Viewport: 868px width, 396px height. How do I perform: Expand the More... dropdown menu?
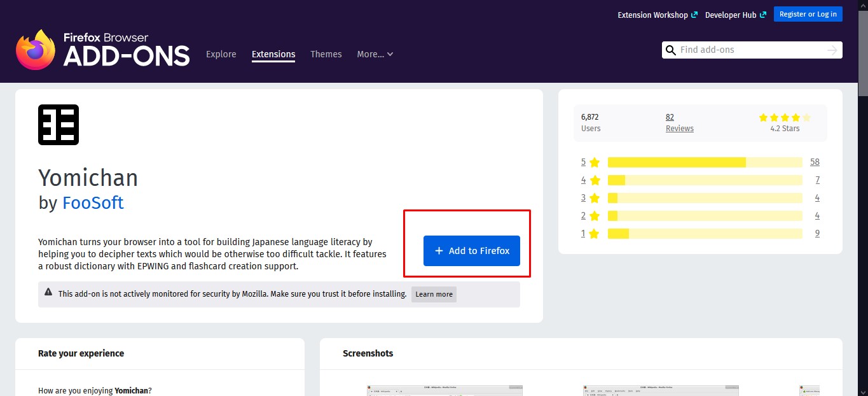(375, 54)
